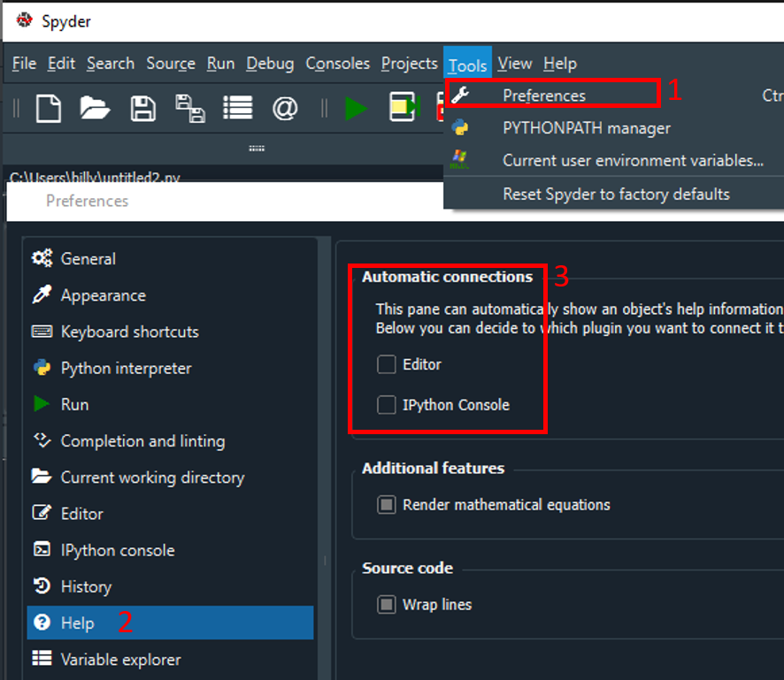
Task: Open a file using the folder icon
Action: tap(95, 109)
